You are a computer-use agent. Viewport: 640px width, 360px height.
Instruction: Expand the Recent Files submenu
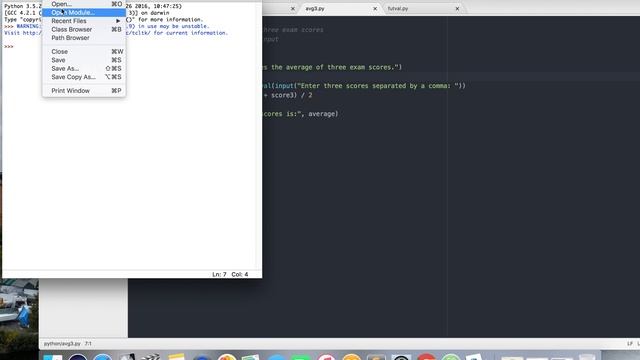(x=84, y=21)
